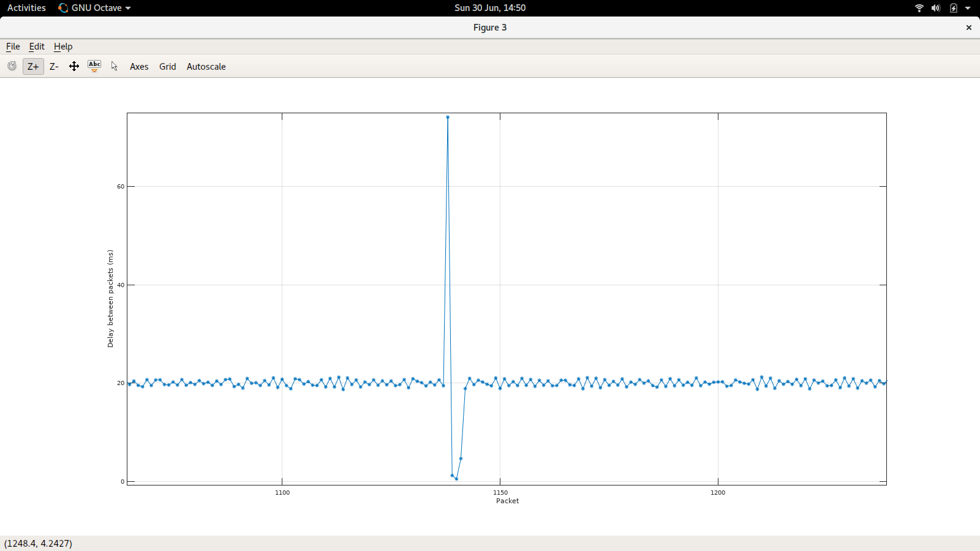Choose the select pointer arrow tool
Screen dimensions: 980x551
(x=115, y=66)
